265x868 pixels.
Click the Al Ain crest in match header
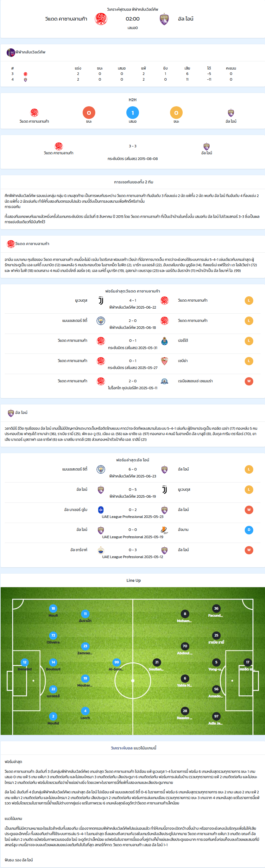pos(164,19)
